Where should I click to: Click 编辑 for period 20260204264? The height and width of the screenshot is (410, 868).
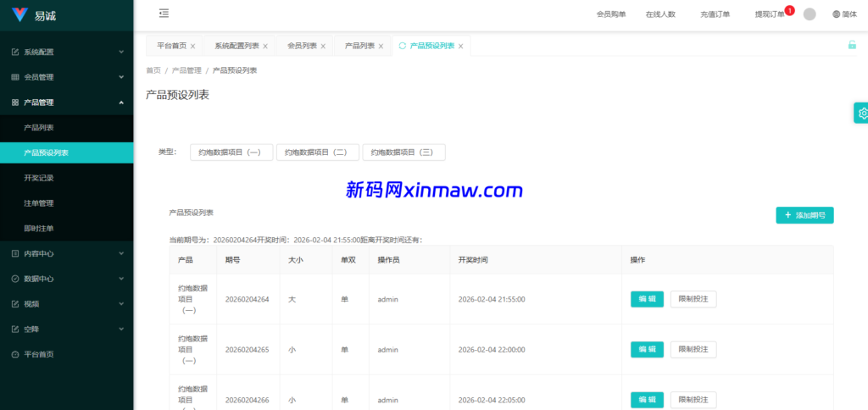647,299
